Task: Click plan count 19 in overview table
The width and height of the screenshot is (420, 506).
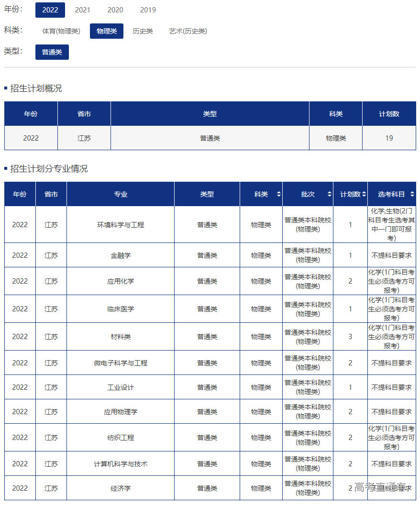Action: coord(389,138)
